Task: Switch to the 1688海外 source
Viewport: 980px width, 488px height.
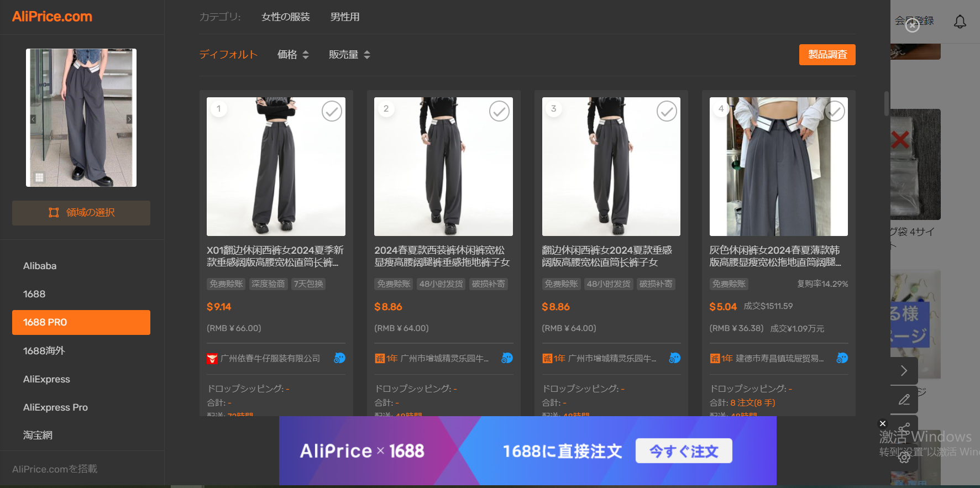Action: coord(81,351)
